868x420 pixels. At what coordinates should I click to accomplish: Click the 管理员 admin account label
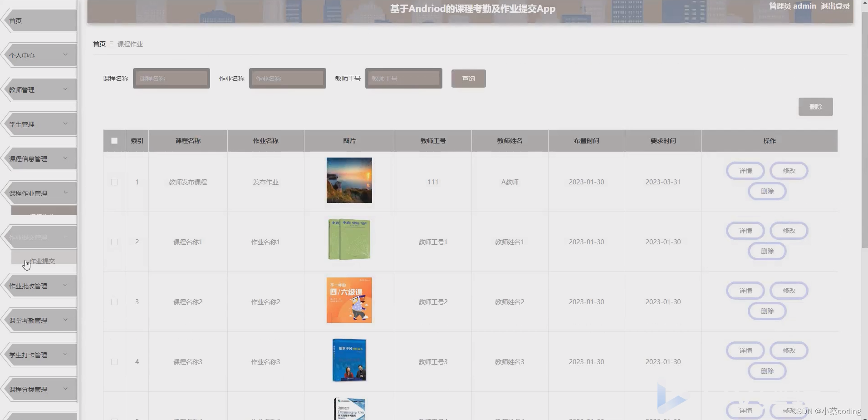pos(792,6)
